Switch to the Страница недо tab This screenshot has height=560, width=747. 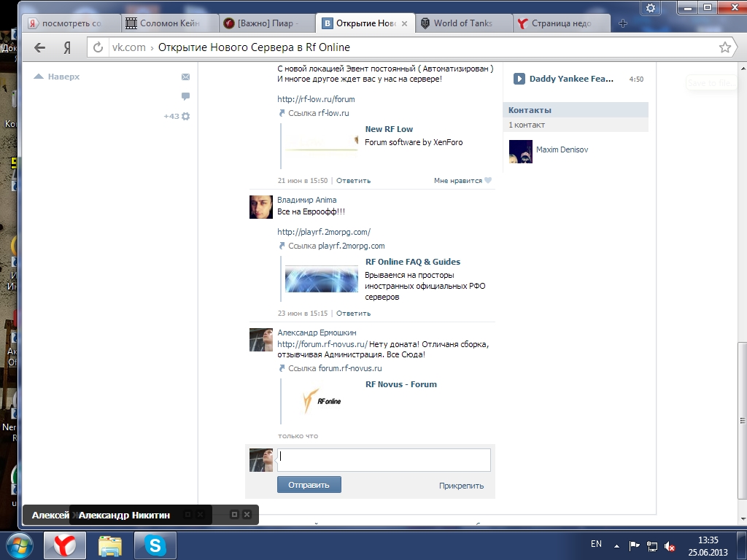point(561,23)
